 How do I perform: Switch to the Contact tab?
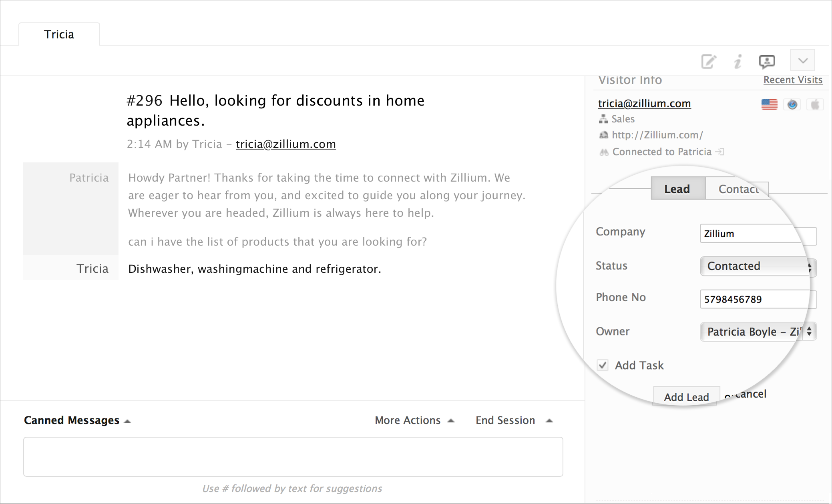[x=738, y=189]
